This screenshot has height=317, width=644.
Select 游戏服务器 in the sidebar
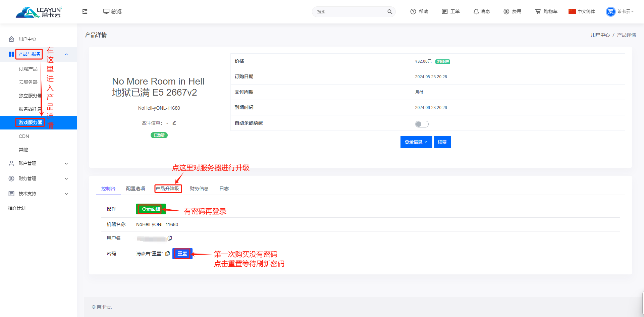[39, 122]
